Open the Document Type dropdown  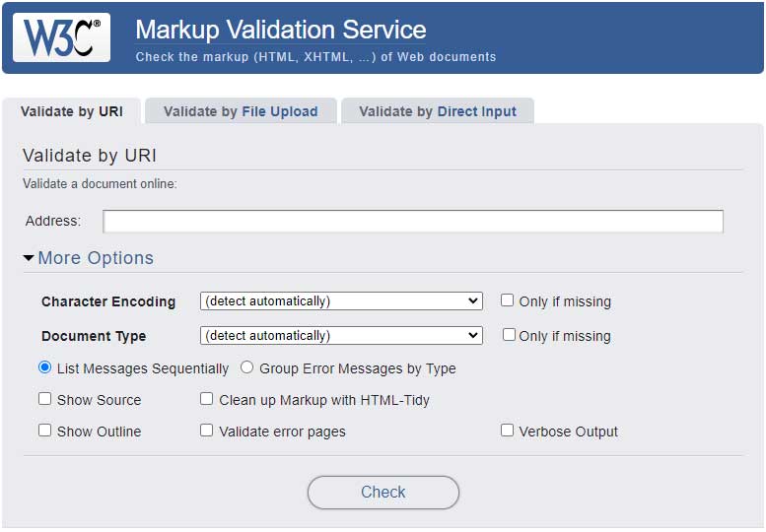(340, 335)
